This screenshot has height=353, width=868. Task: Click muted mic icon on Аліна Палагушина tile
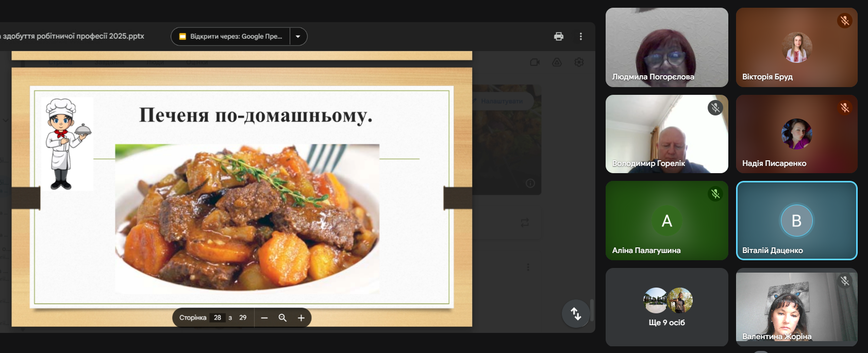(x=715, y=194)
